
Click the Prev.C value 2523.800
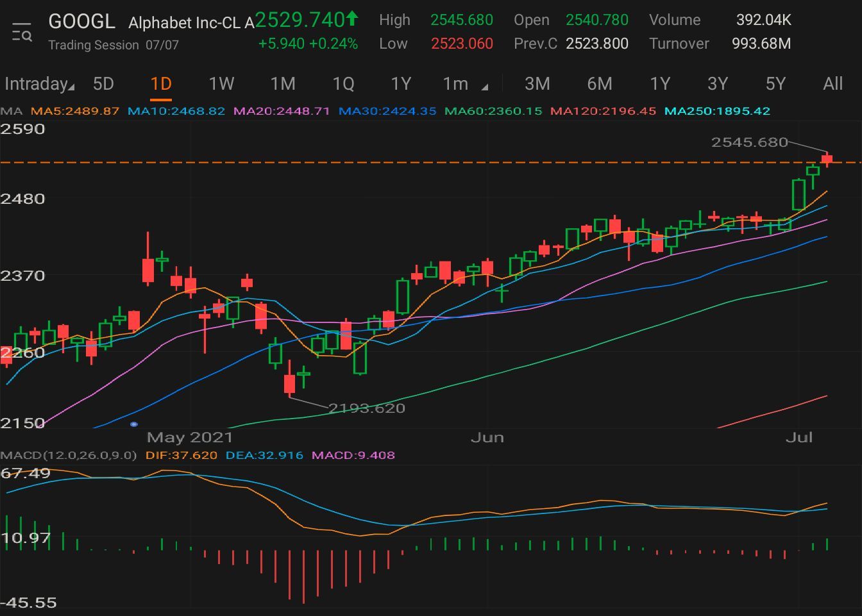[x=597, y=44]
